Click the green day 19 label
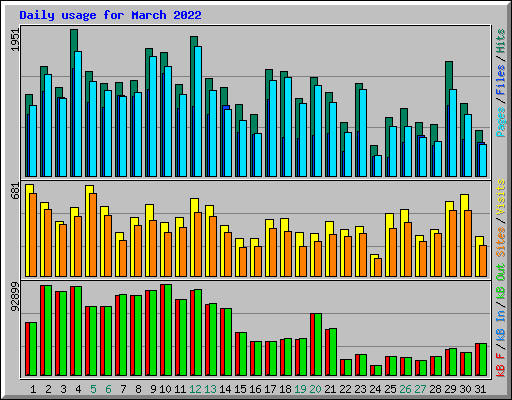The width and height of the screenshot is (512, 400). click(300, 389)
